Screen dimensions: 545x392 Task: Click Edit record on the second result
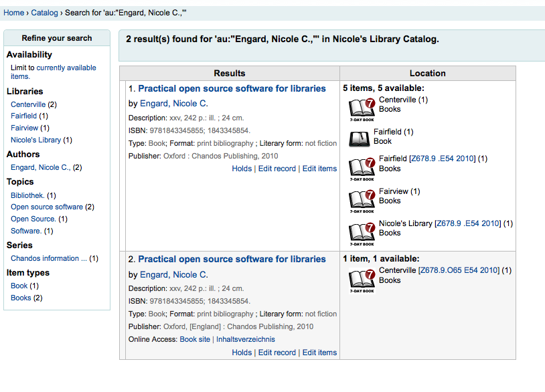tap(277, 353)
